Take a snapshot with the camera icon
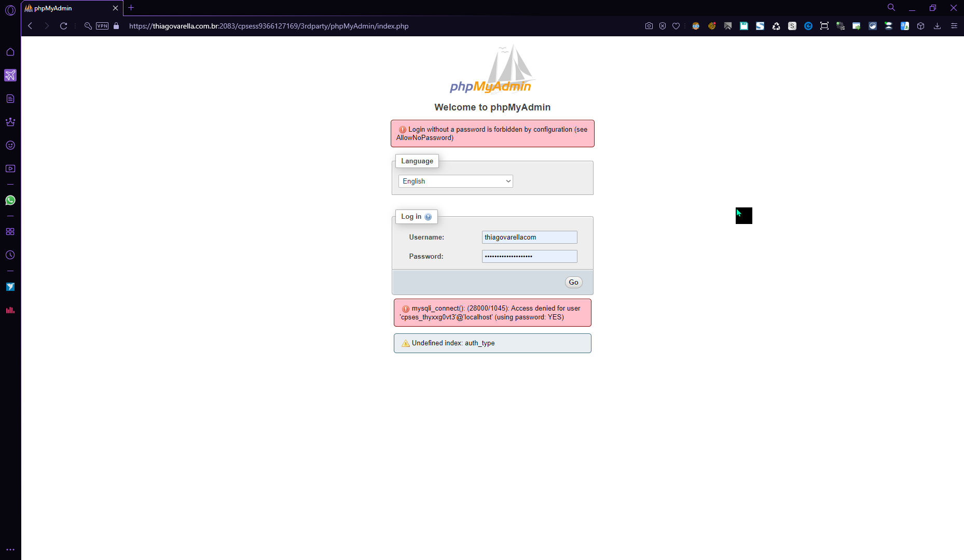Image resolution: width=964 pixels, height=560 pixels. [x=649, y=26]
